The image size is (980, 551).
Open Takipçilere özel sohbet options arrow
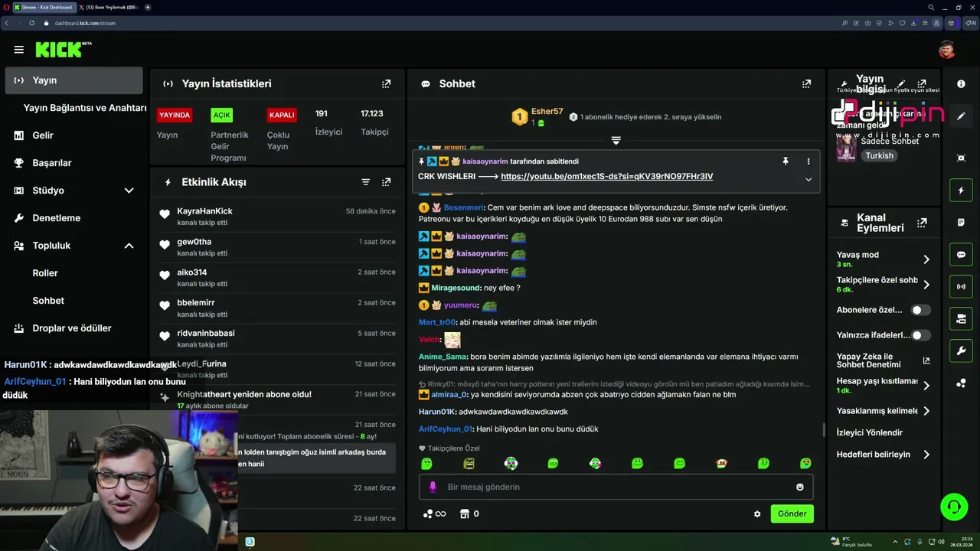tap(926, 285)
